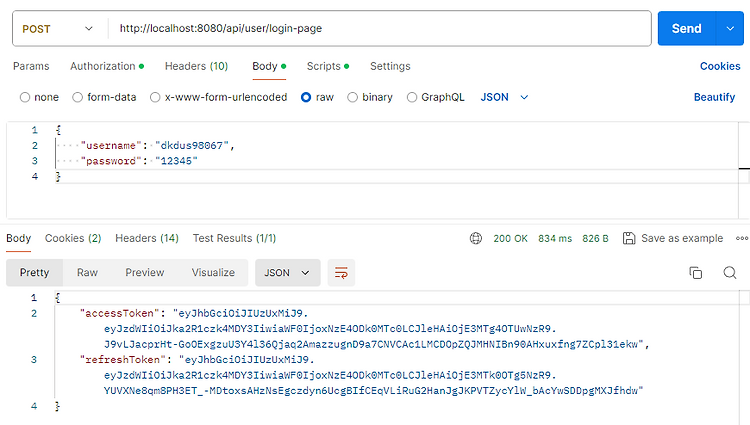Click the "username" key in request body

click(x=111, y=145)
